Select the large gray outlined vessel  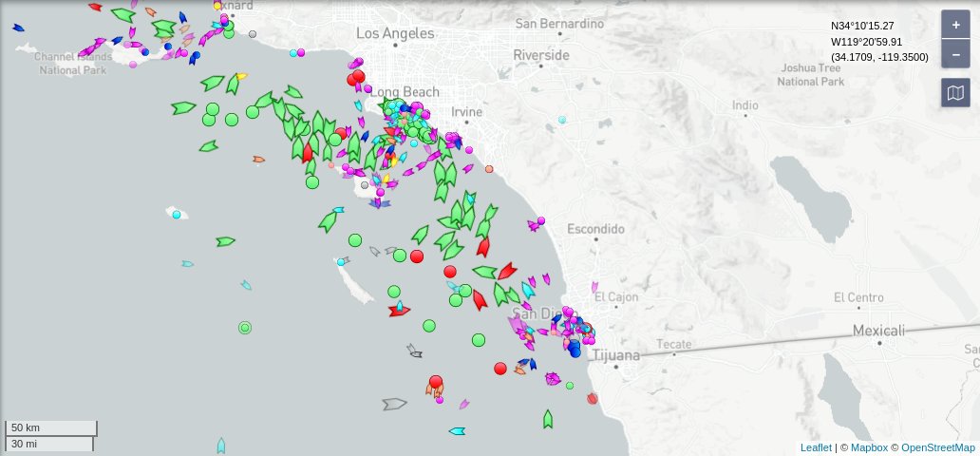(x=394, y=404)
